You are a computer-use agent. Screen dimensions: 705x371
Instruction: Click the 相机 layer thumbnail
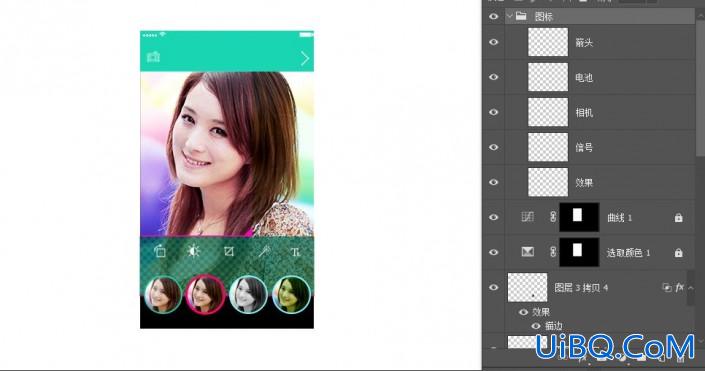[x=548, y=112]
